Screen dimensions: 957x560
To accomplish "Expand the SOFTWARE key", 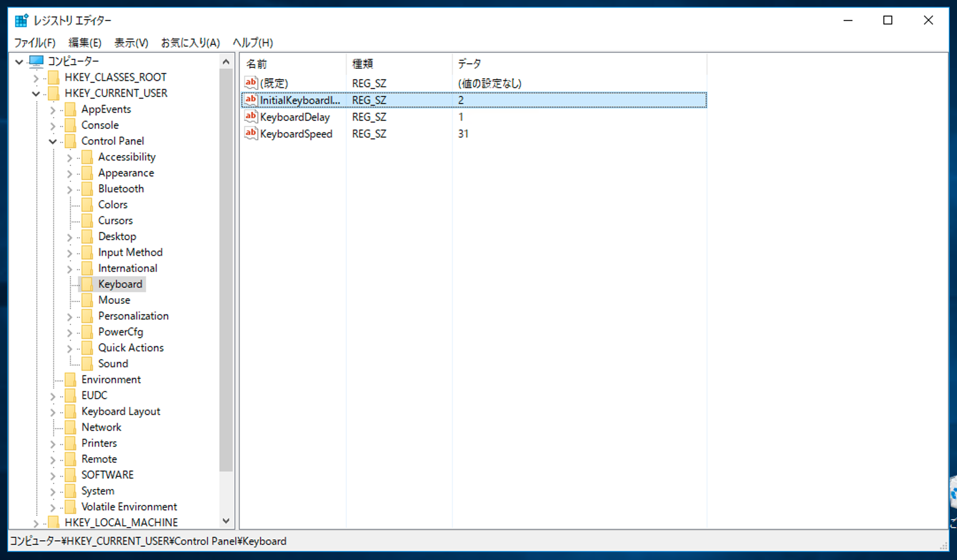I will click(53, 476).
